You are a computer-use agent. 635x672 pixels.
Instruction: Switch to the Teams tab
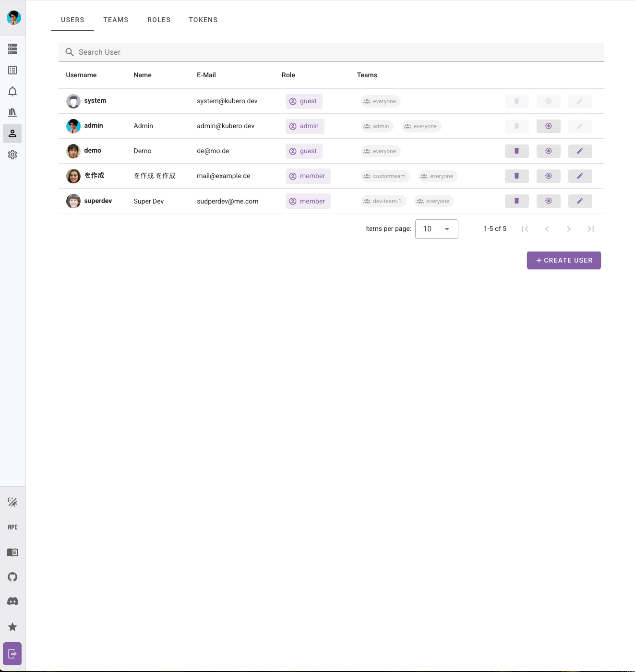[116, 20]
